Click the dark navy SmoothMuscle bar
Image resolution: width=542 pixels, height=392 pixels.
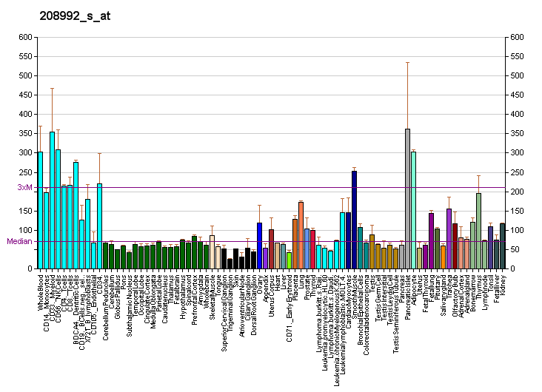point(354,220)
